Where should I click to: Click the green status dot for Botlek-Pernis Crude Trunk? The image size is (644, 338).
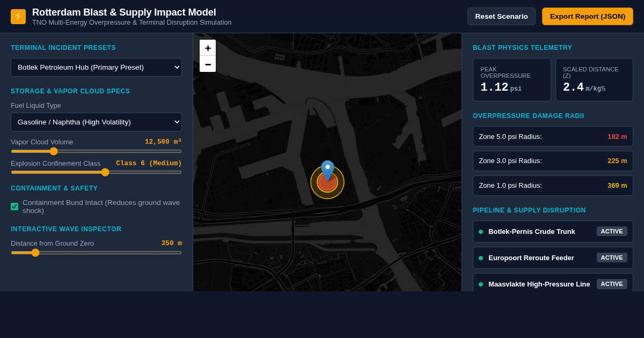[481, 232]
